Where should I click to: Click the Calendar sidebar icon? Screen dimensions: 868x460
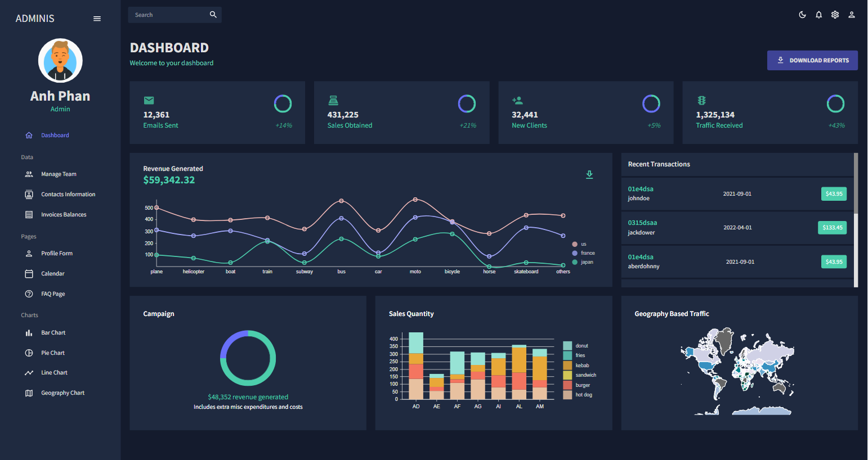(29, 273)
